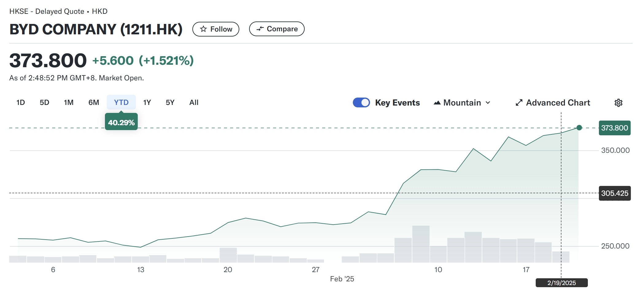Click the star icon in Follow
The width and height of the screenshot is (644, 293).
tap(203, 29)
